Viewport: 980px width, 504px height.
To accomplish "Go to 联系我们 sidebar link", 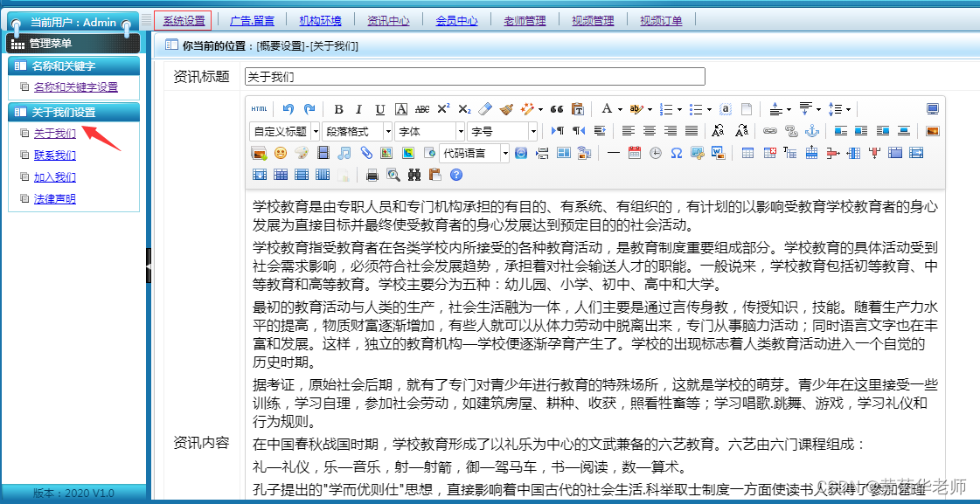I will tap(54, 155).
